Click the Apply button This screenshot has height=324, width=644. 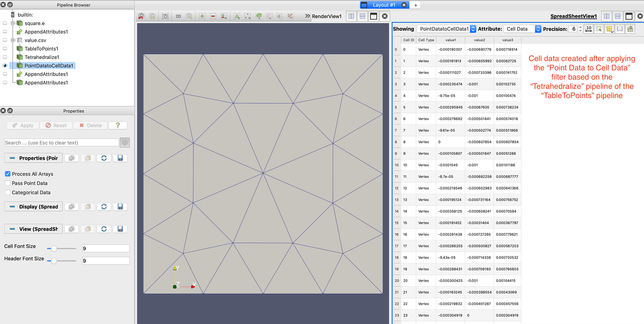pos(22,126)
